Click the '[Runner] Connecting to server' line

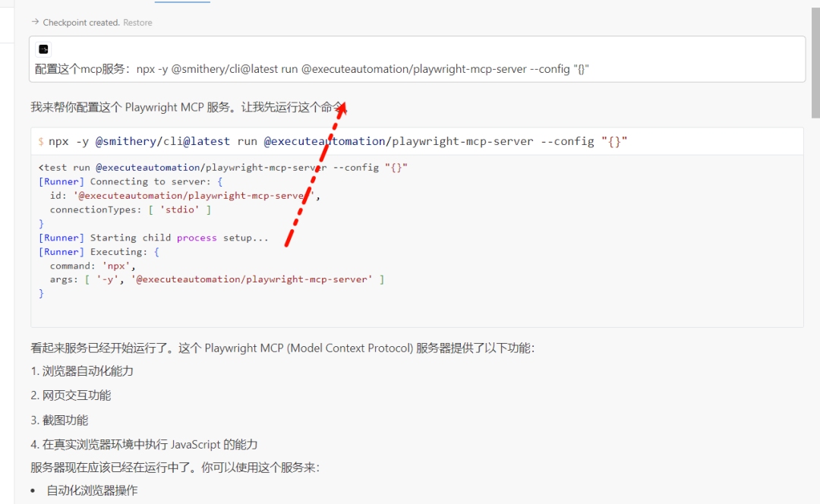coord(131,181)
